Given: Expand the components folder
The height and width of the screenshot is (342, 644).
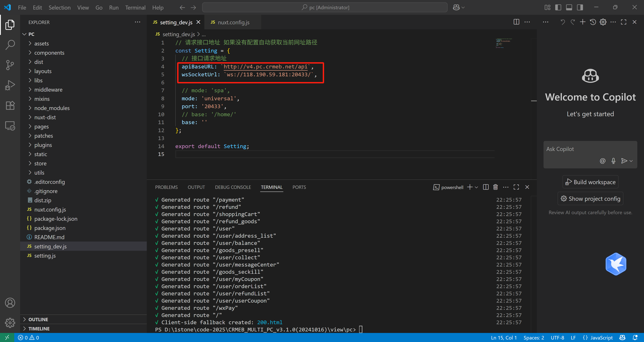Looking at the screenshot, I should pos(30,52).
